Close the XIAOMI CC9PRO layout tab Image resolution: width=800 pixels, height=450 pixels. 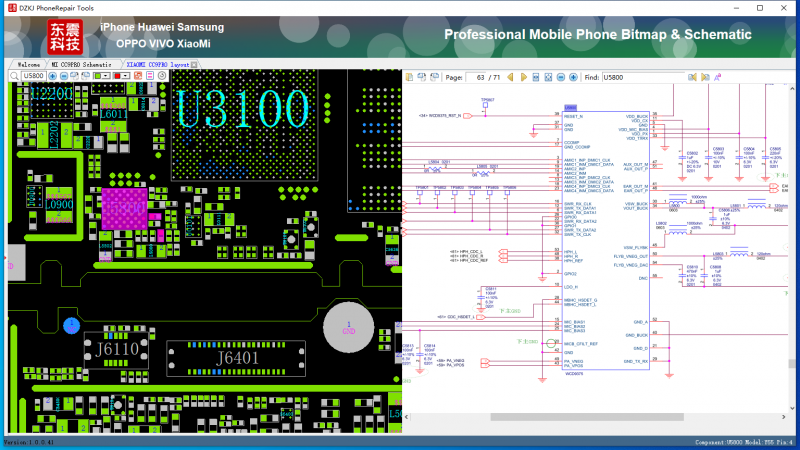pyautogui.click(x=194, y=64)
